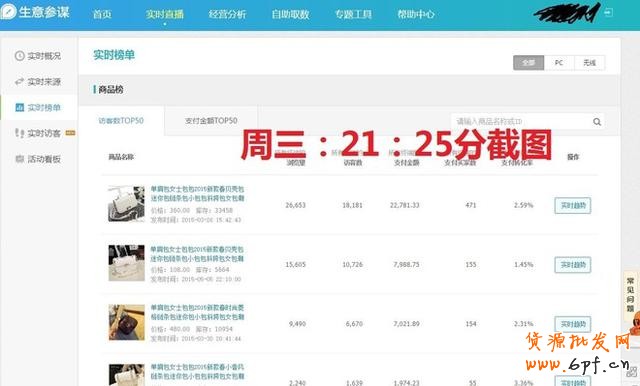Go to 实时访客 sidebar entry
Image resolution: width=640 pixels, height=386 pixels.
pos(44,133)
